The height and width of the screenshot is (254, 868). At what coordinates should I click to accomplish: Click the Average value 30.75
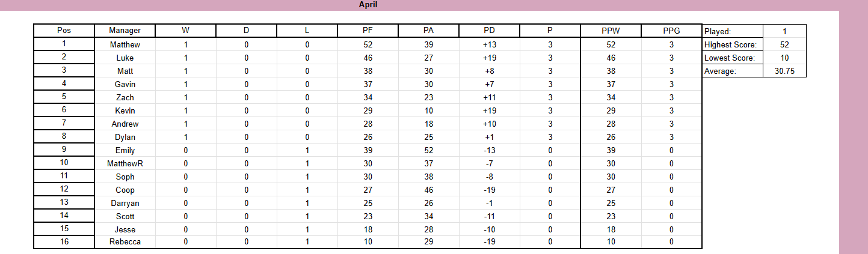(x=784, y=71)
